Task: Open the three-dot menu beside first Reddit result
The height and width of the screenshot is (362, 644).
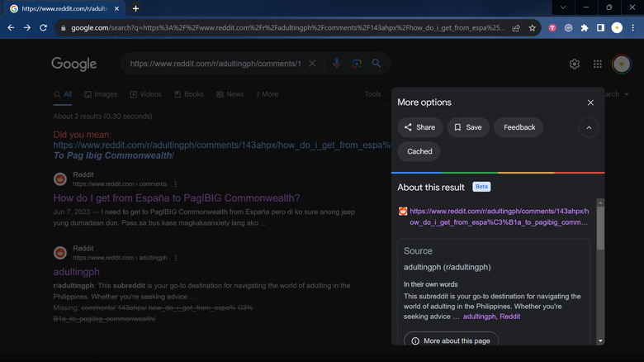Action: click(x=175, y=184)
